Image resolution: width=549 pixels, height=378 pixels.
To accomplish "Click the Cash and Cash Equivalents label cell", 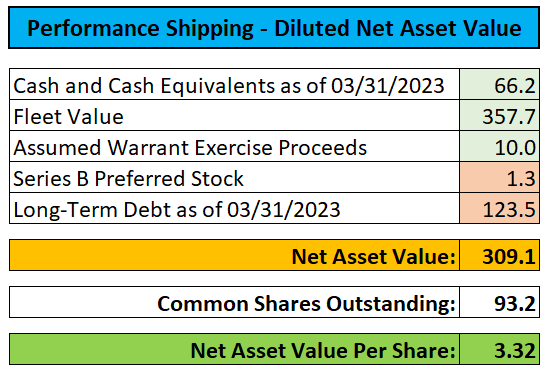I will (234, 84).
